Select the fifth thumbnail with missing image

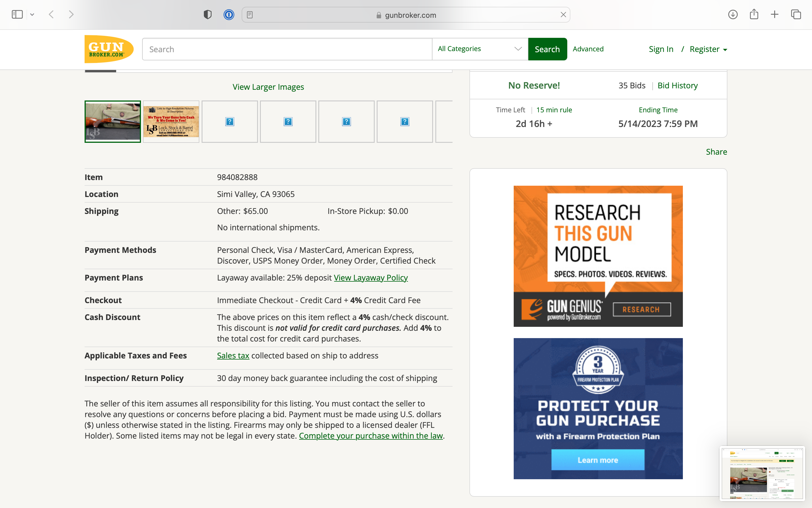pyautogui.click(x=346, y=122)
